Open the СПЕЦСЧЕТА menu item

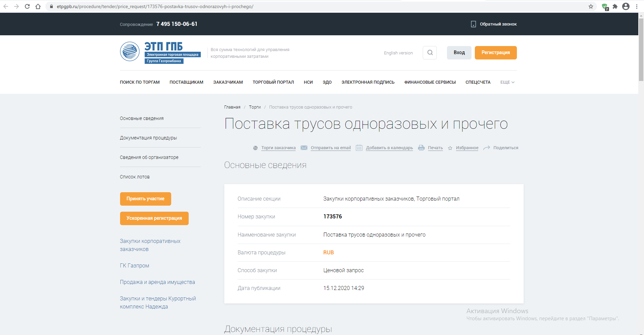(478, 82)
